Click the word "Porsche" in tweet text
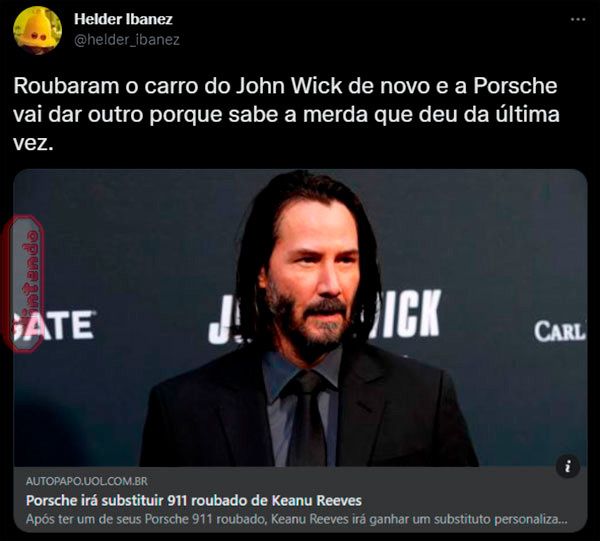 (515, 86)
